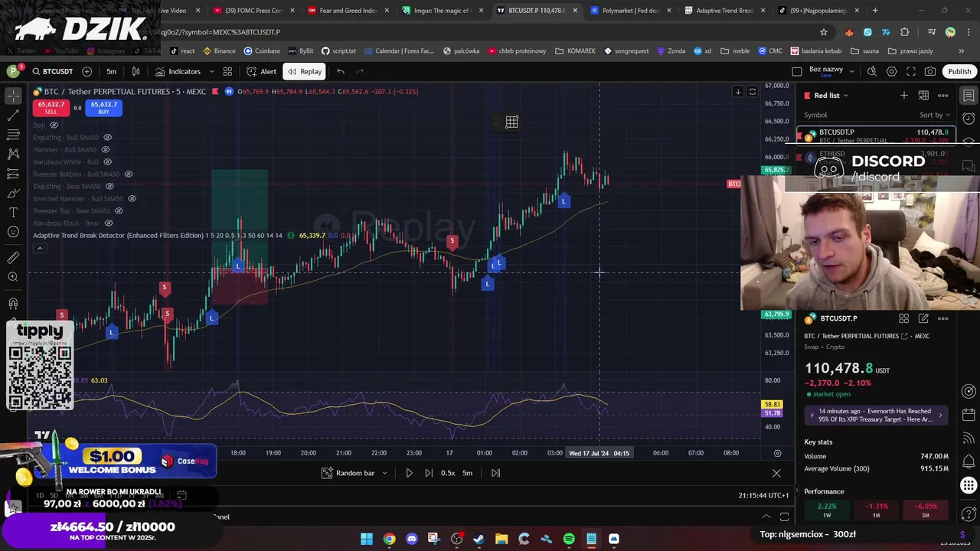The width and height of the screenshot is (980, 551).
Task: Add symbol to Red list watchlist
Action: pyautogui.click(x=904, y=95)
